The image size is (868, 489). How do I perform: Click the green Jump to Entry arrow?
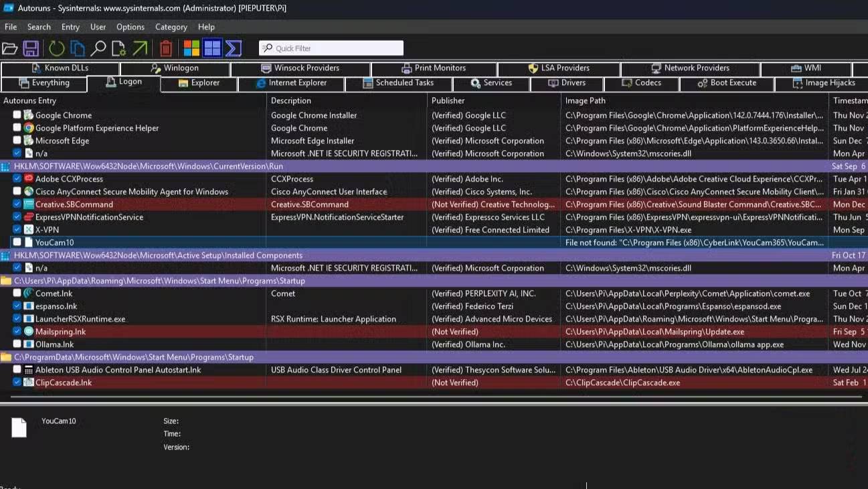click(140, 48)
